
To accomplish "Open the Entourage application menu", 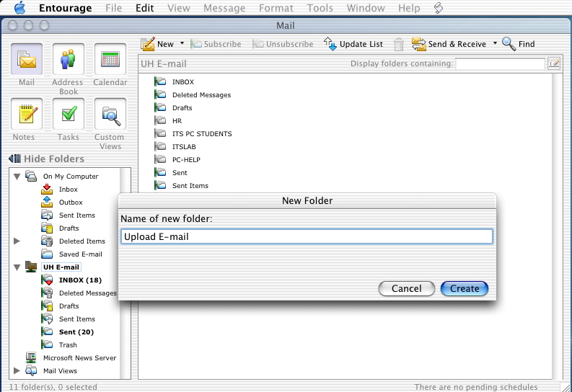I will click(66, 8).
